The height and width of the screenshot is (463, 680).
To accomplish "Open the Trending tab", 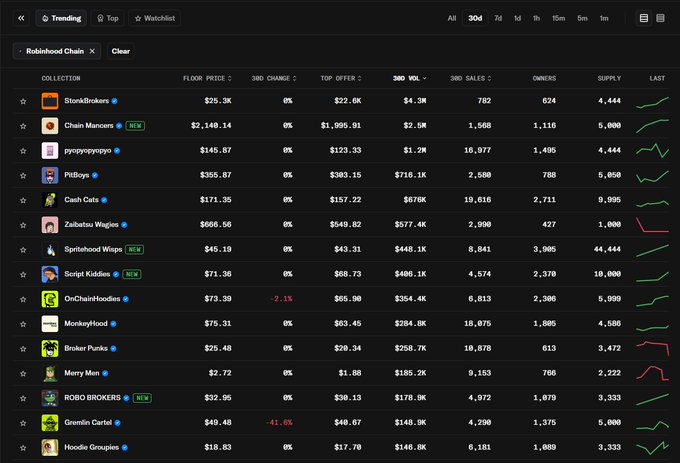I will point(61,18).
